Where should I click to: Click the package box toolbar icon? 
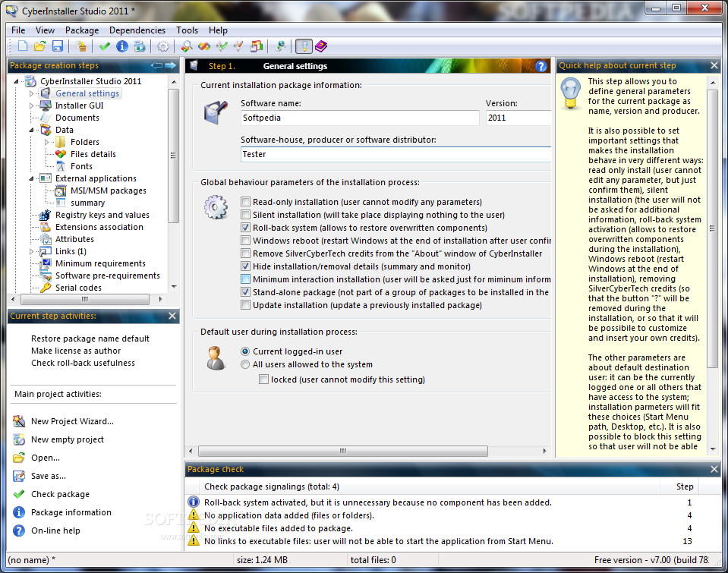click(x=81, y=46)
